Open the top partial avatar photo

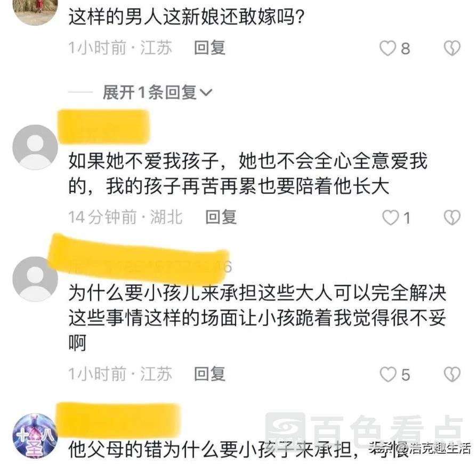tap(36, 12)
